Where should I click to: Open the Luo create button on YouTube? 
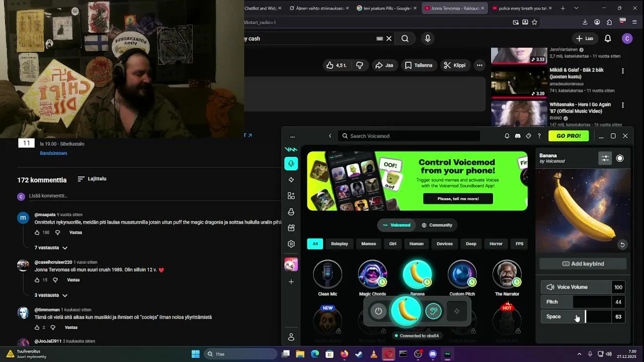(x=585, y=39)
